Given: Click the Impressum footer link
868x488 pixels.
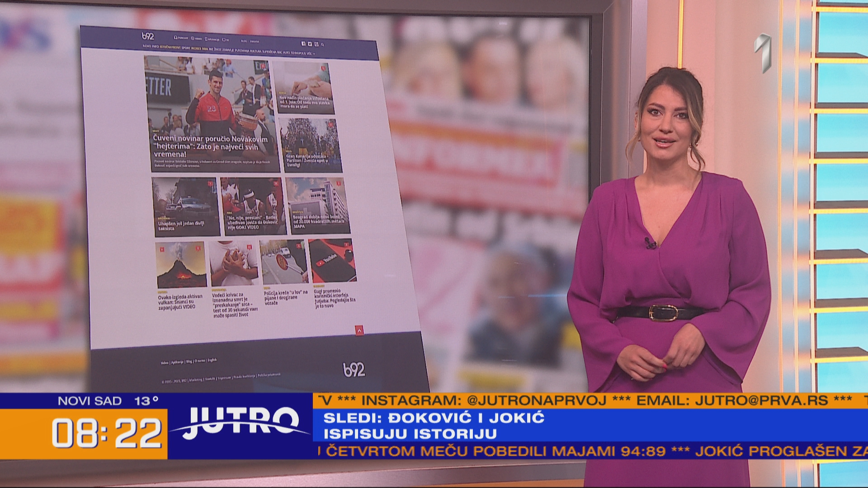Looking at the screenshot, I should 225,377.
